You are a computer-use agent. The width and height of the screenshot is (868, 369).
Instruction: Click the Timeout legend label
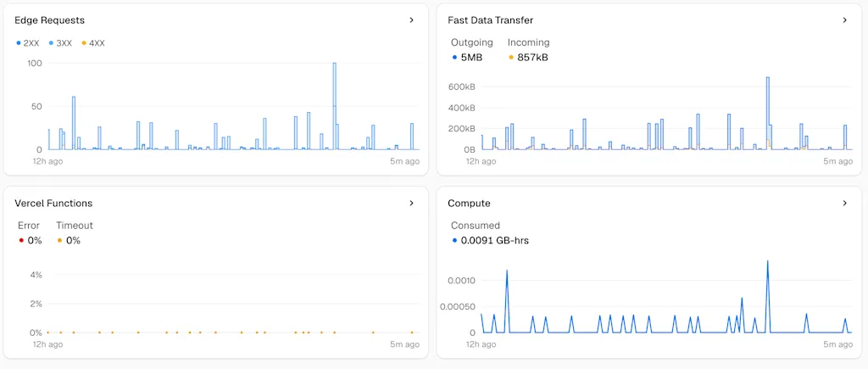[75, 226]
